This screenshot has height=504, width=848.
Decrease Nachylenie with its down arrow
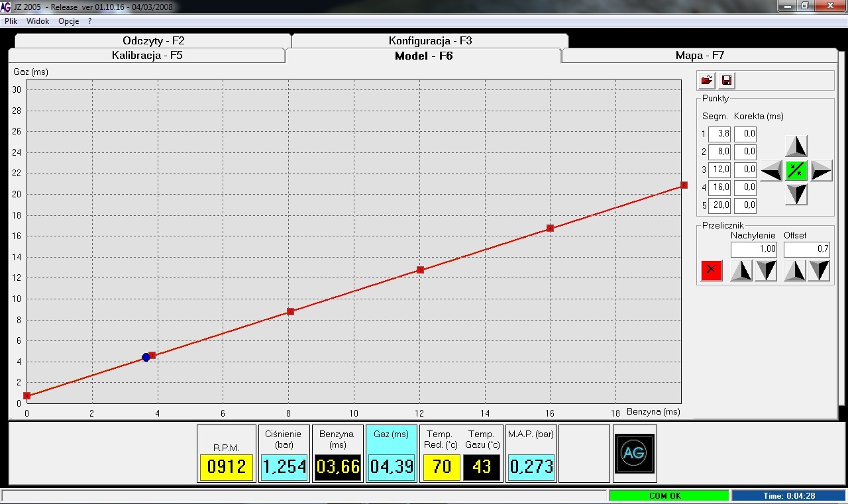pos(765,271)
